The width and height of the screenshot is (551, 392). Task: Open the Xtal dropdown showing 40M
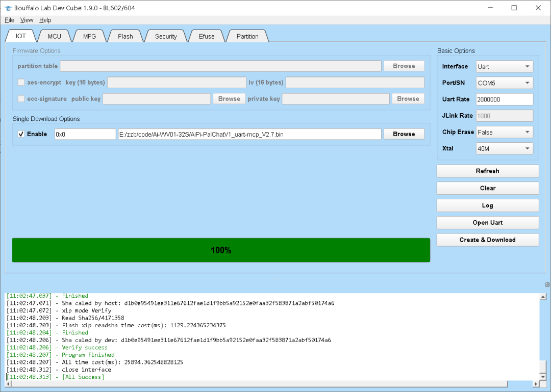[x=504, y=148]
